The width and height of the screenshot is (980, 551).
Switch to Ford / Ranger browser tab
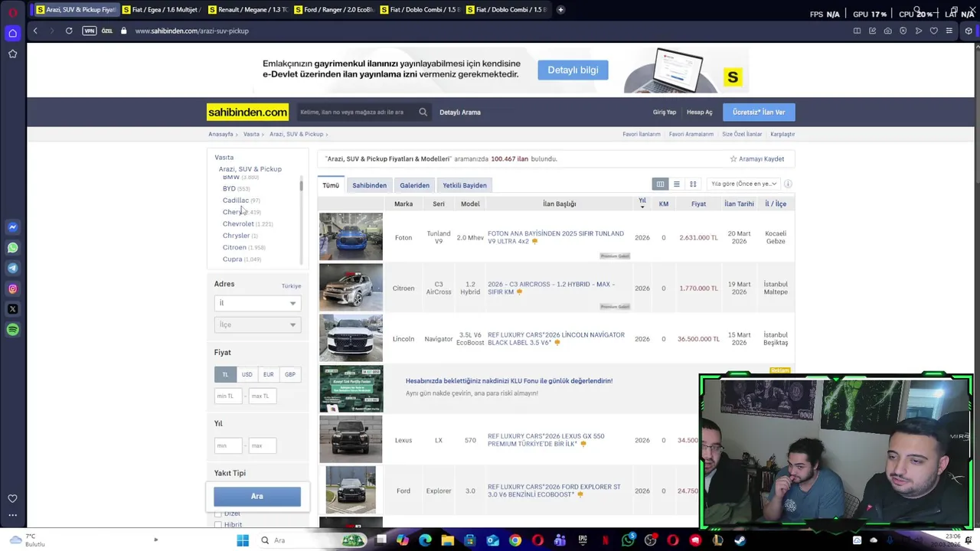[333, 10]
